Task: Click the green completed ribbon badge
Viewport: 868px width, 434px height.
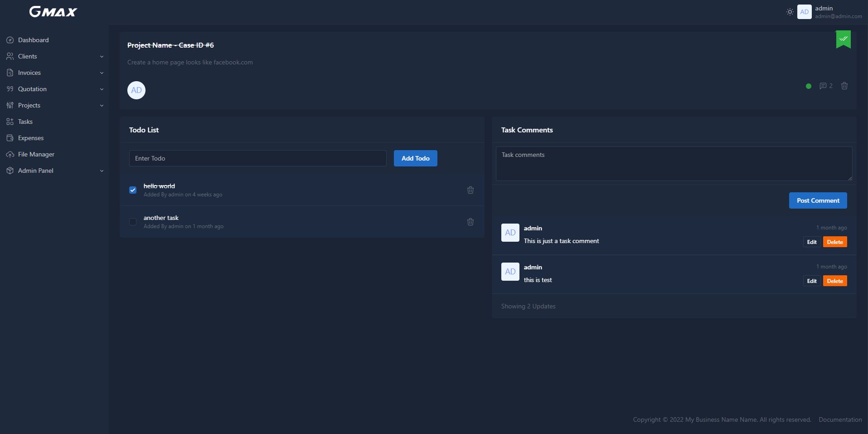Action: tap(844, 39)
